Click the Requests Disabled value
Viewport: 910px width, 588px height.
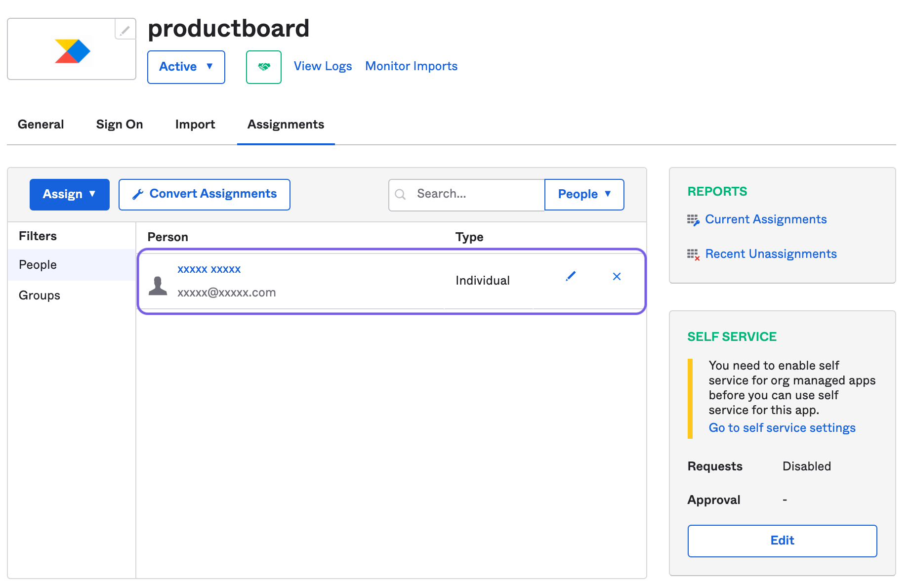(x=807, y=466)
